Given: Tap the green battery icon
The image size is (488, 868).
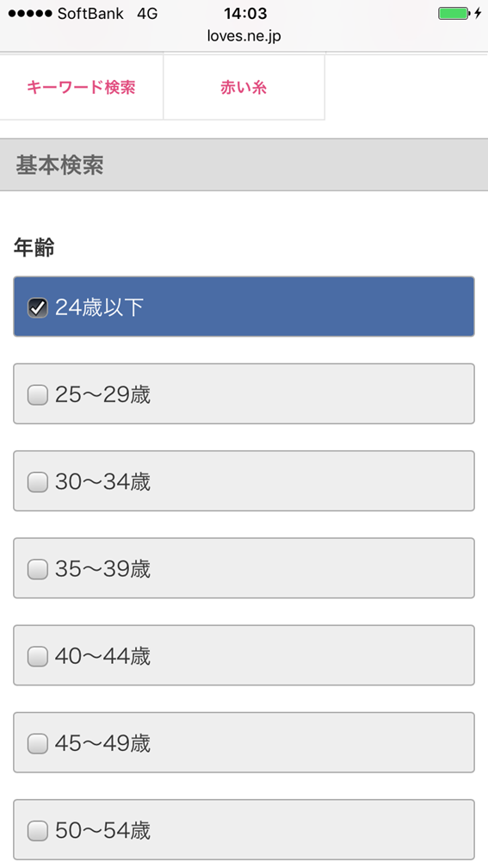Looking at the screenshot, I should [454, 13].
